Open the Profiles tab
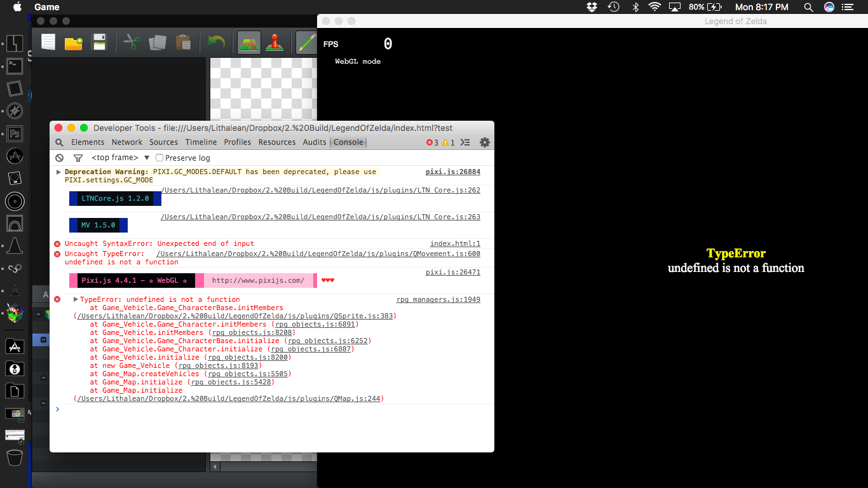This screenshot has width=868, height=488. (x=238, y=142)
